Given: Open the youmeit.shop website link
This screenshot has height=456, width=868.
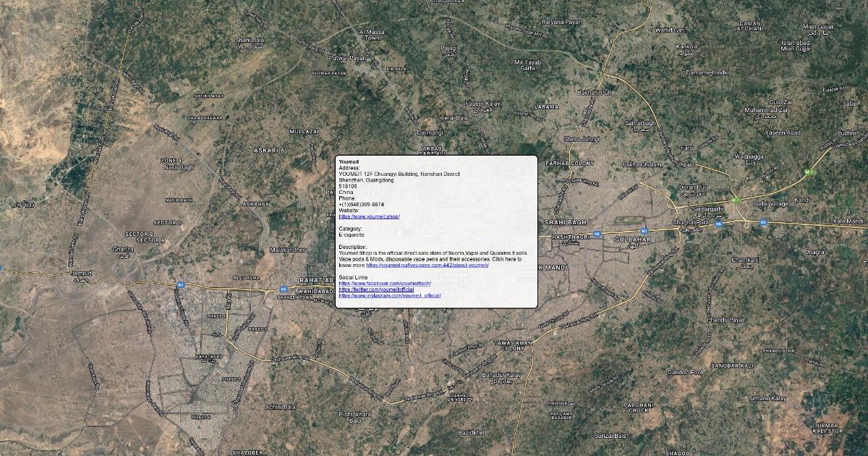Looking at the screenshot, I should (x=369, y=216).
